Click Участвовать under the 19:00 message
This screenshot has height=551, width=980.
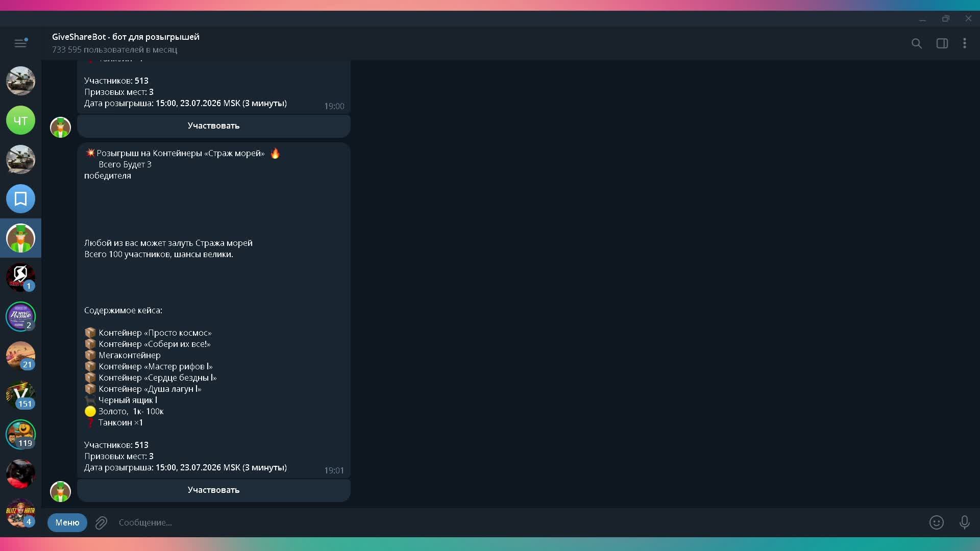pyautogui.click(x=213, y=126)
